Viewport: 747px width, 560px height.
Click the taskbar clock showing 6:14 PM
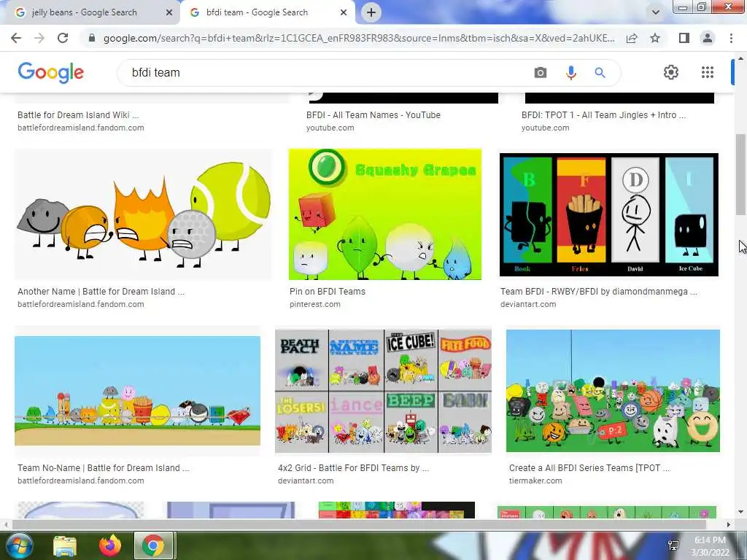click(x=711, y=546)
